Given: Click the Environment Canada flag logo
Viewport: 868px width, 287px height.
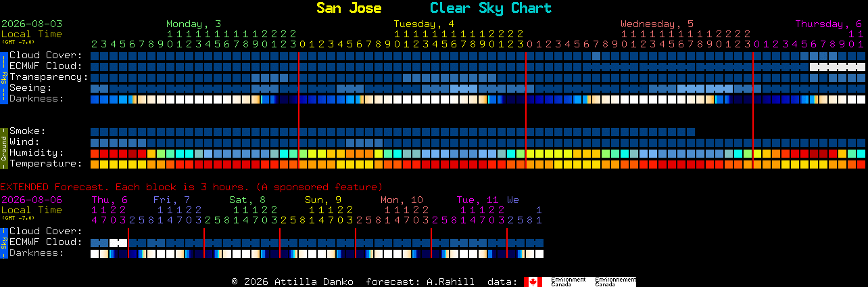Looking at the screenshot, I should point(580,282).
